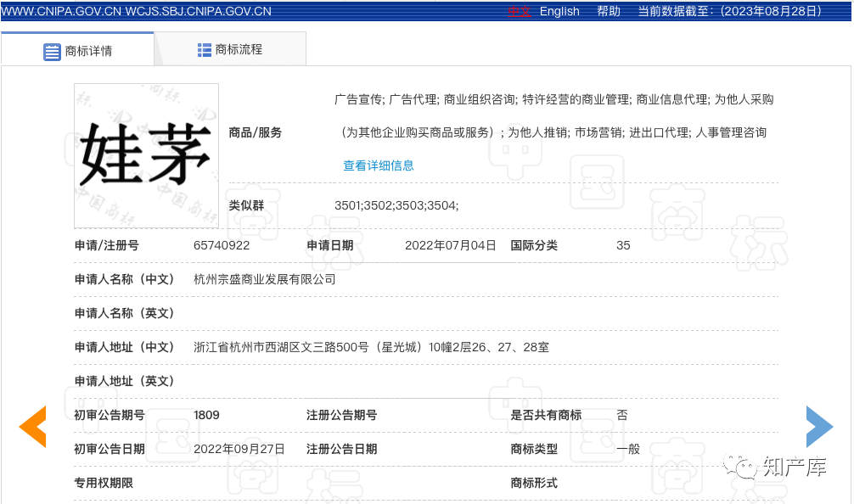Viewport: 854px width, 504px height.
Task: Click the 商标详情 tab document icon
Action: click(52, 51)
